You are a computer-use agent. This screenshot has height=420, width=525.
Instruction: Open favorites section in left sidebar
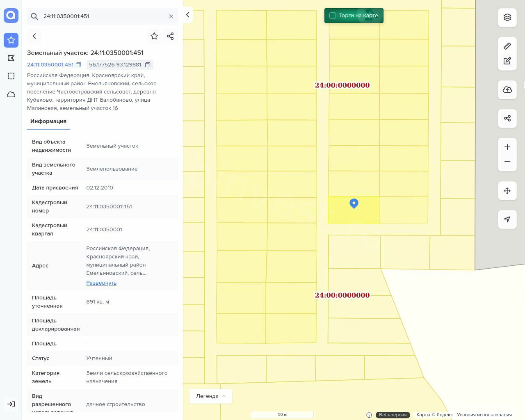click(x=11, y=40)
